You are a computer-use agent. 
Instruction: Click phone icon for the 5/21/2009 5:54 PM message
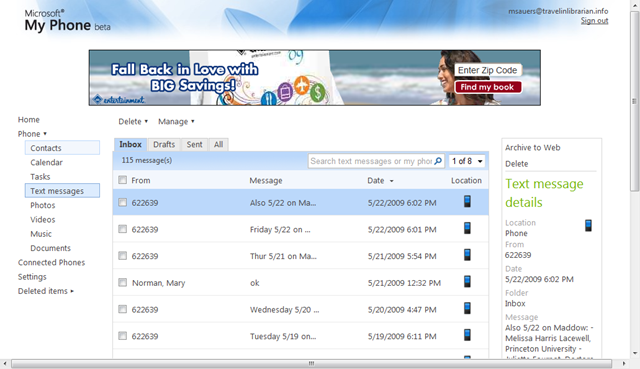pos(467,255)
